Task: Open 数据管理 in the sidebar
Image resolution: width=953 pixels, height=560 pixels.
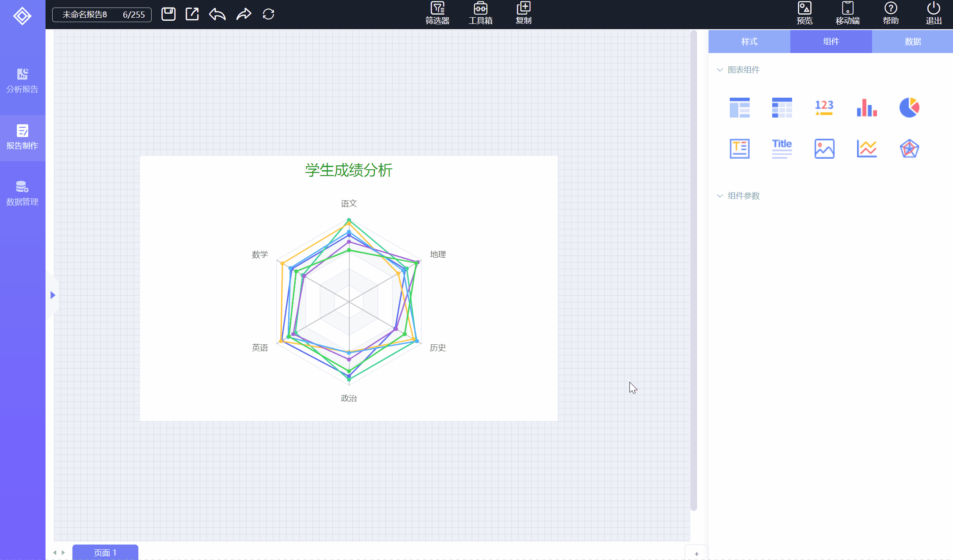Action: 23,194
